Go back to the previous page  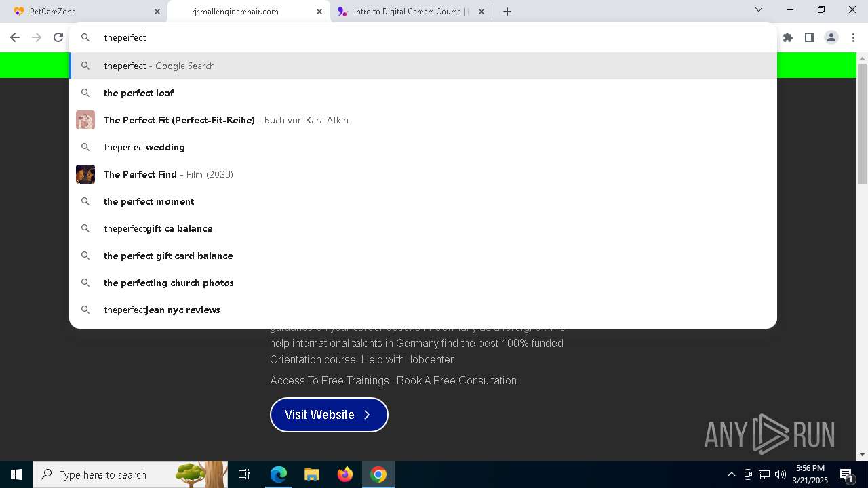(15, 37)
